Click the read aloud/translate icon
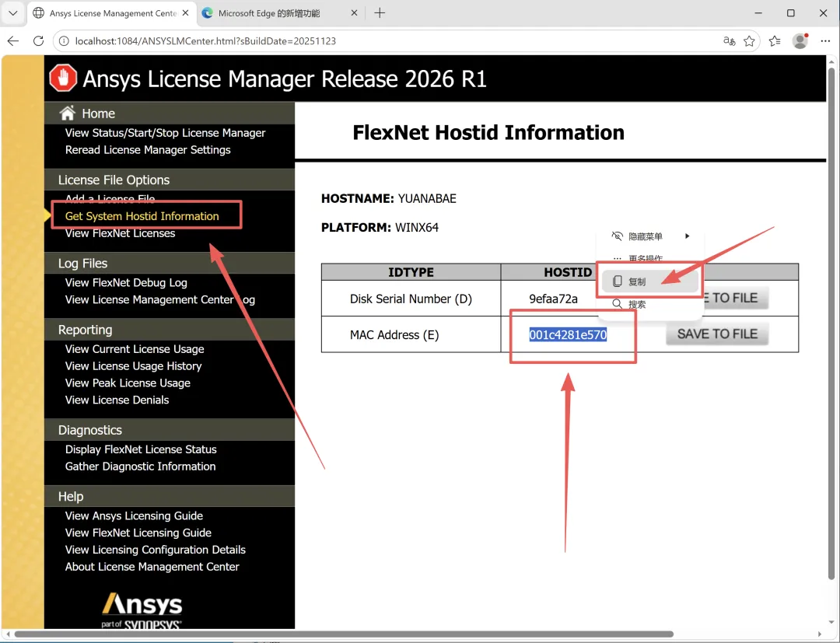 click(x=729, y=40)
